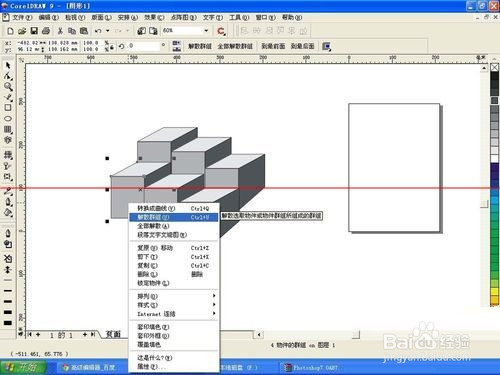This screenshot has height=375, width=500.
Task: Pick the black palette swatch
Action: pos(494,76)
